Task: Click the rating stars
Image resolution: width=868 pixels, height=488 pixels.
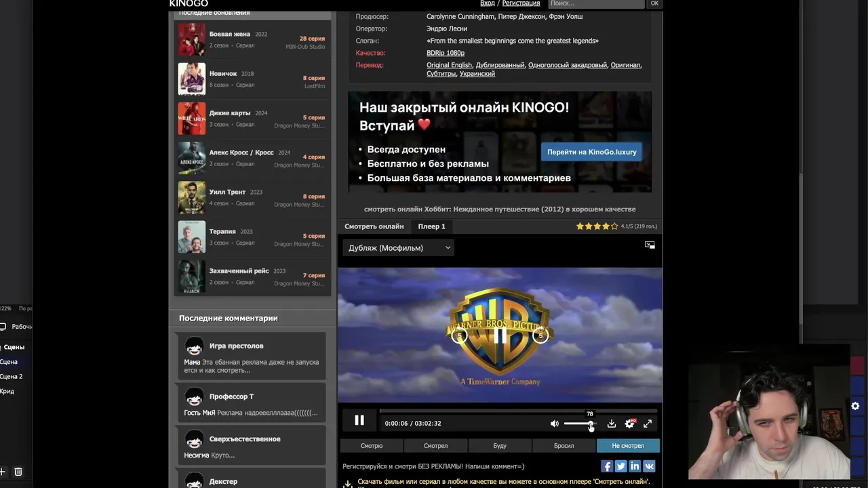Action: (x=597, y=226)
